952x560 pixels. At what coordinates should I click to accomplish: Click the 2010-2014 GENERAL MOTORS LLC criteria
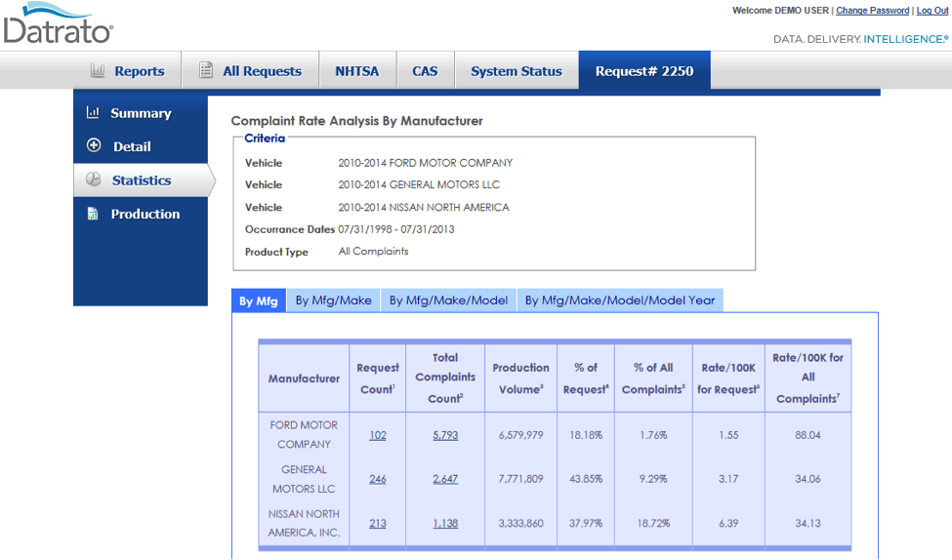(x=419, y=184)
